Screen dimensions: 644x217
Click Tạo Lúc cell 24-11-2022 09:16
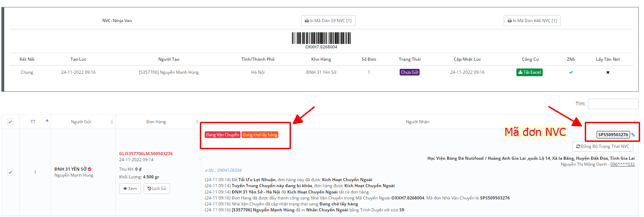coord(78,72)
